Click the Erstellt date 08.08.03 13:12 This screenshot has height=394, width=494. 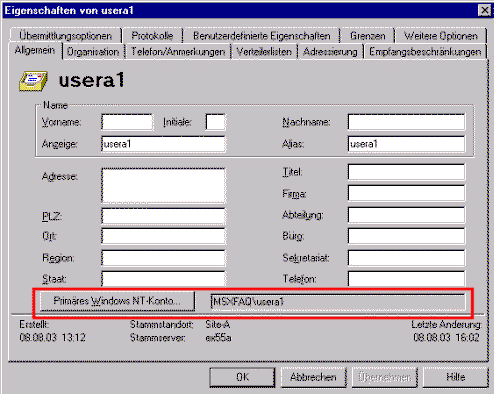point(52,338)
